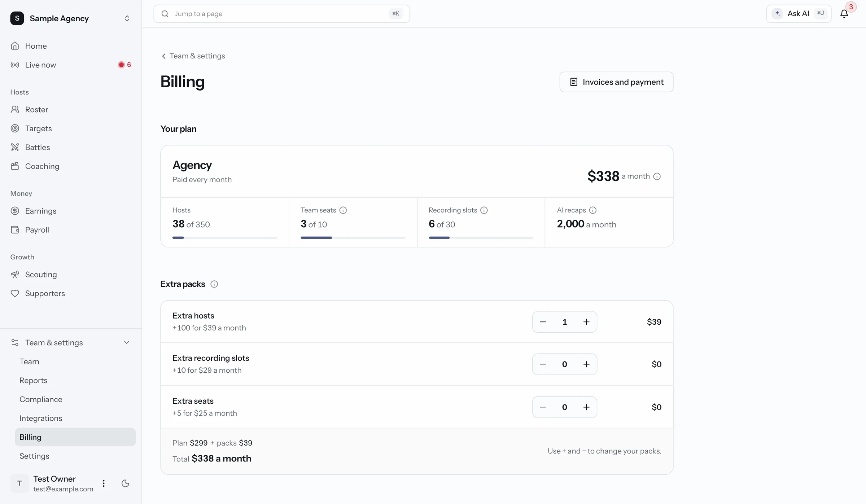Click the '$338 a month' total text
Screen dimensions: 866x504
click(x=221, y=459)
